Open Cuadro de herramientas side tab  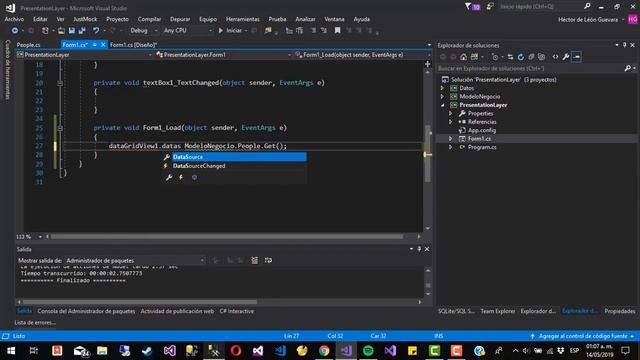(7, 69)
